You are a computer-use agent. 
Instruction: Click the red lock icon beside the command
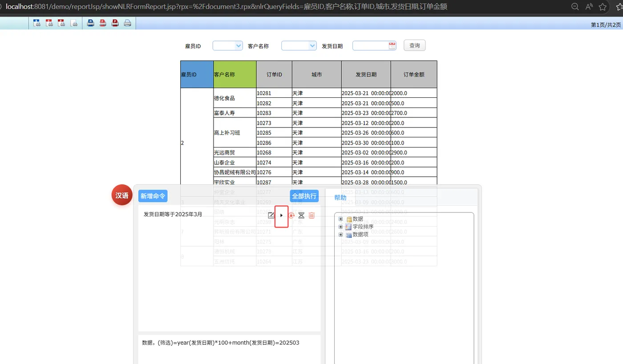291,215
